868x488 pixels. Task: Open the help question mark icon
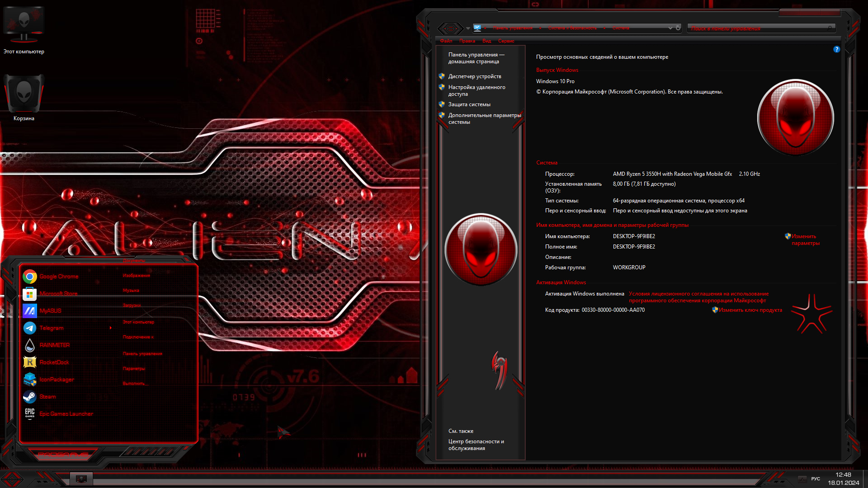tap(836, 50)
